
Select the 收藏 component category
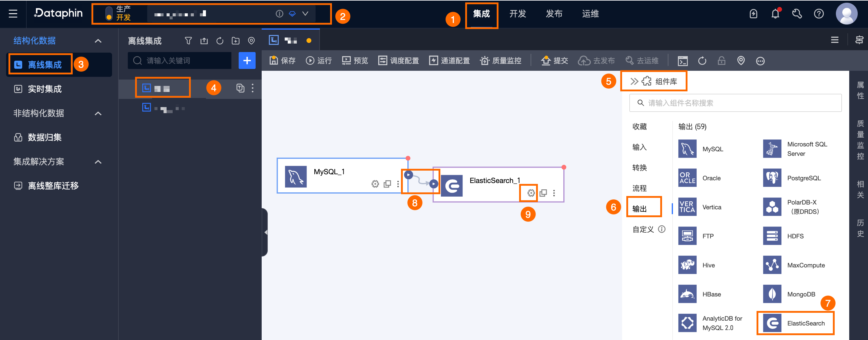[x=640, y=126]
